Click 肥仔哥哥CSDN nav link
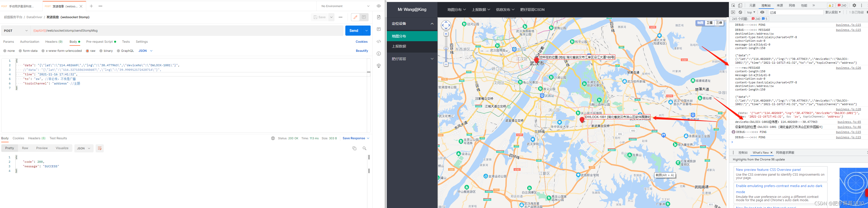Screen dimensions: 868x208 (x=532, y=10)
